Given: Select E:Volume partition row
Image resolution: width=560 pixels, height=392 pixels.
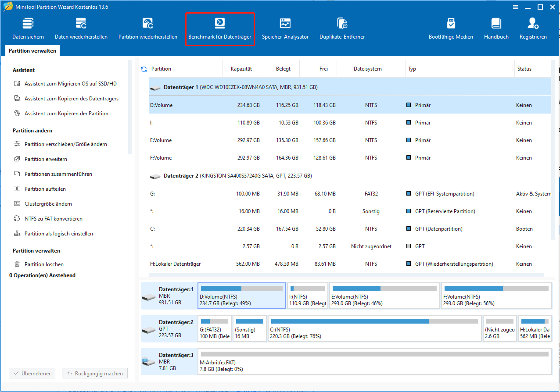Looking at the screenshot, I should (350, 140).
